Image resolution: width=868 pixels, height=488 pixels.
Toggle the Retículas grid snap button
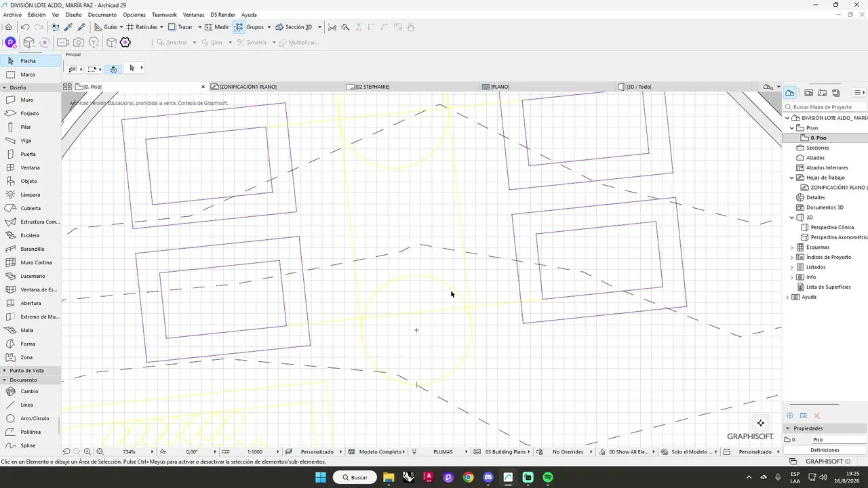coord(141,27)
